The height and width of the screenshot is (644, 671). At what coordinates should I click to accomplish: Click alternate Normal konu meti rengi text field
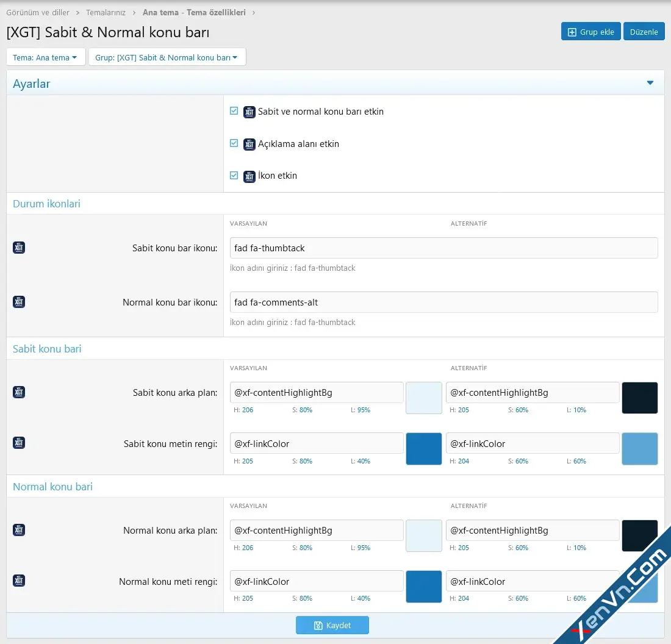point(533,581)
